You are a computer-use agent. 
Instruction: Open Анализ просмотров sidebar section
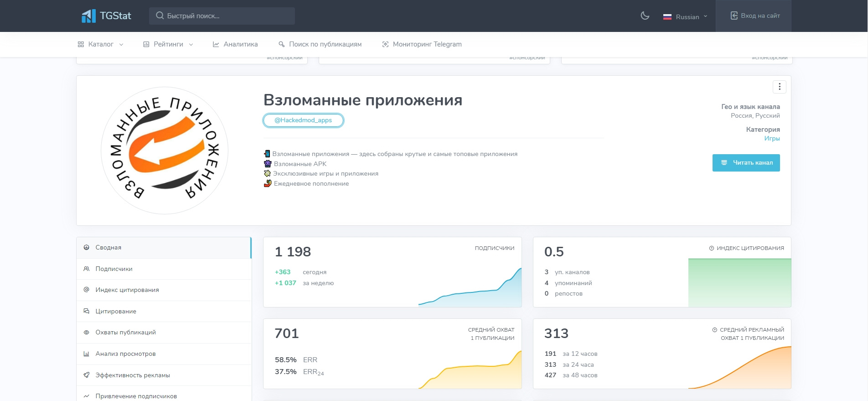point(164,354)
